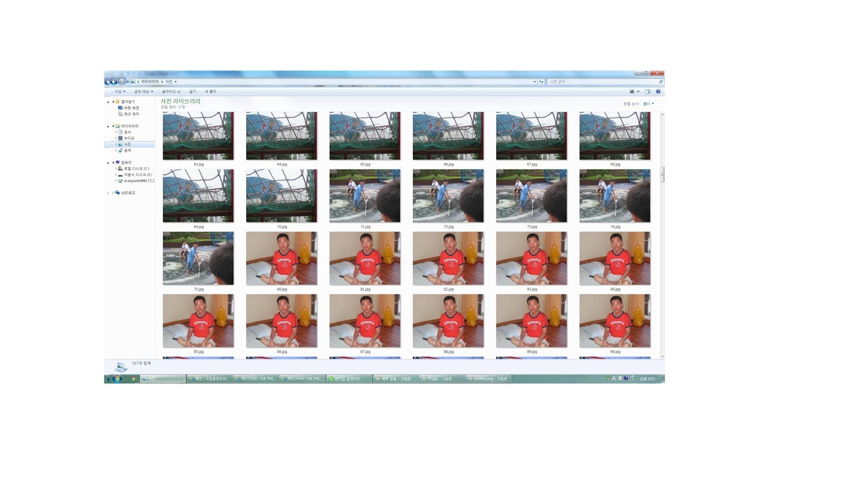This screenshot has height=488, width=868.
Task: Select thumbnail 66.jpg
Action: click(448, 136)
